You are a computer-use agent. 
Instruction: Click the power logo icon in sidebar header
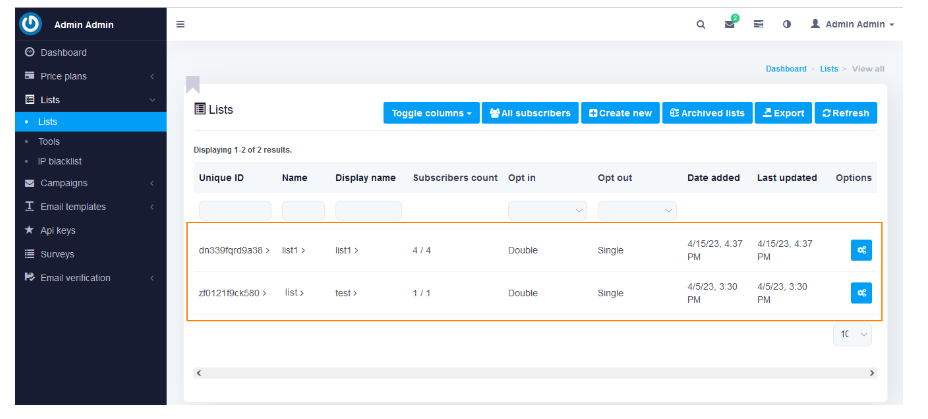(x=31, y=24)
